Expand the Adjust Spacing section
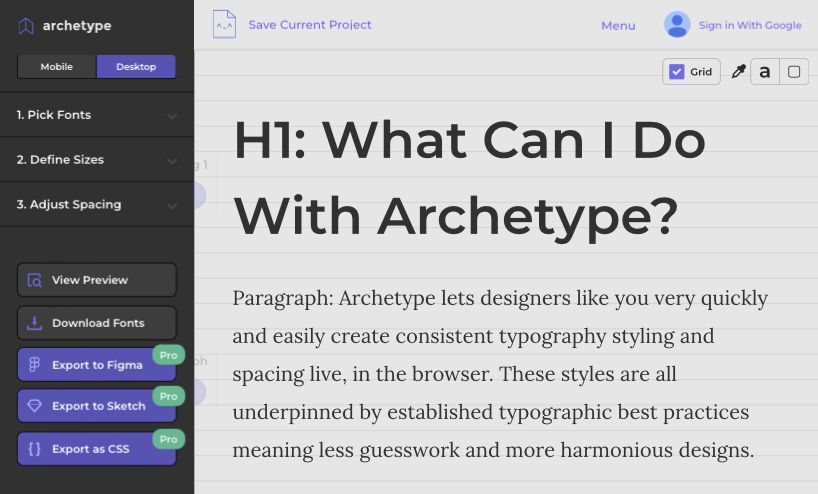The image size is (818, 494). [x=96, y=205]
